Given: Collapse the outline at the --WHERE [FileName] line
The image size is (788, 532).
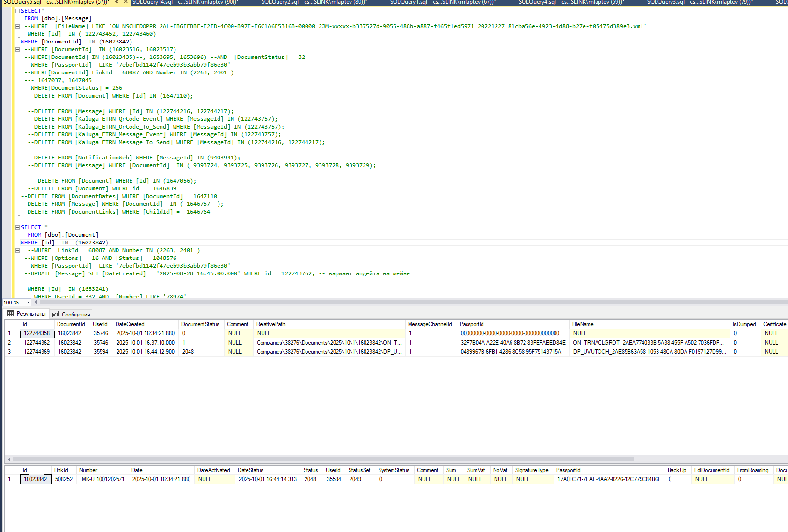Looking at the screenshot, I should pyautogui.click(x=17, y=26).
